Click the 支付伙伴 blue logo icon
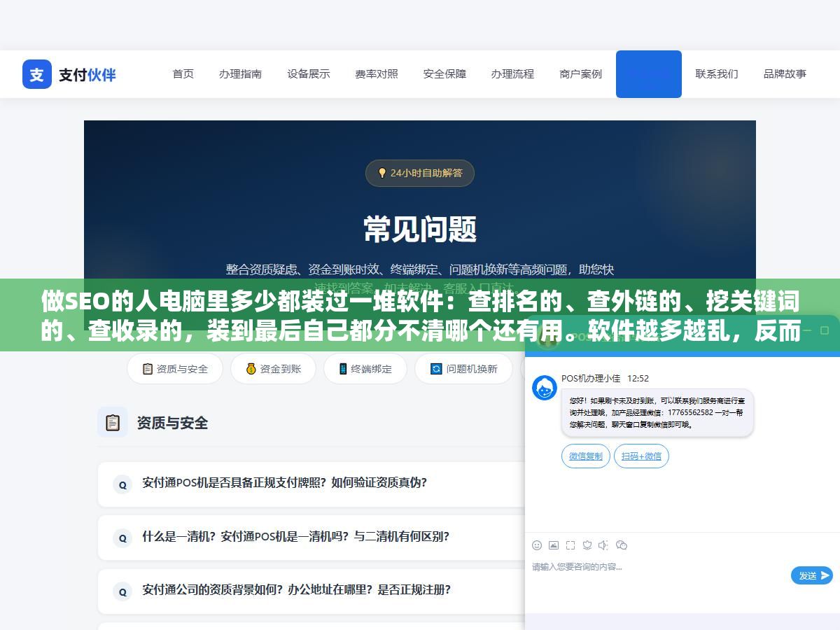840x630 pixels. pyautogui.click(x=37, y=74)
